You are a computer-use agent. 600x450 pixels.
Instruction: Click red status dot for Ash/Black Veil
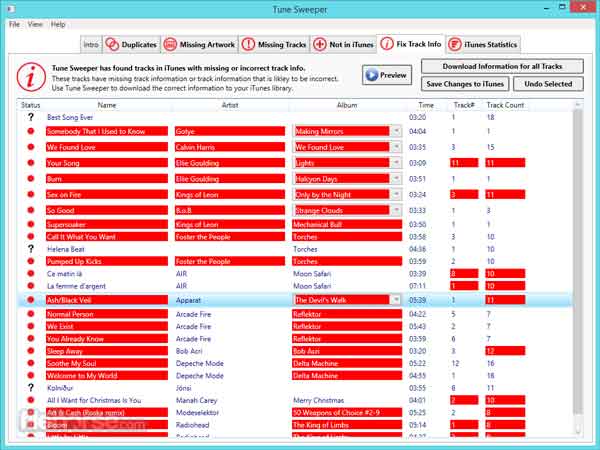(x=31, y=300)
